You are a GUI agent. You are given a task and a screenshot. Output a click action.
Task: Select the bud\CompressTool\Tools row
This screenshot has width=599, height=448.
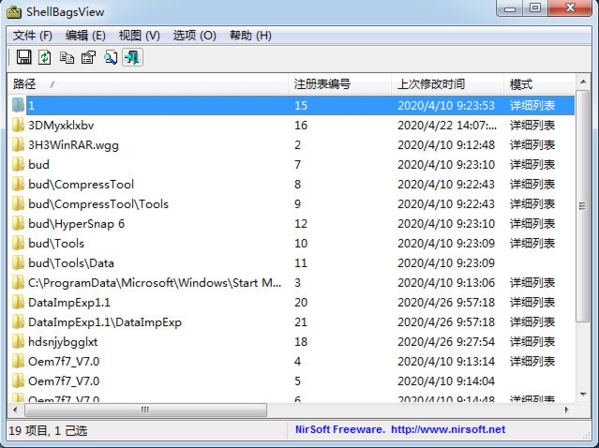[291, 204]
